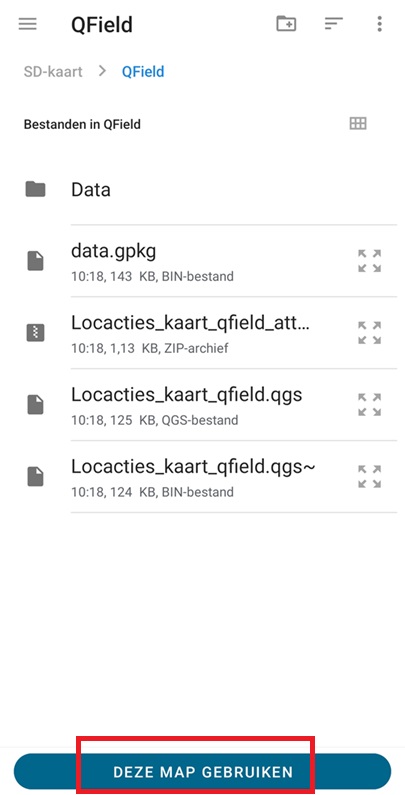Open the sort options icon
Viewport: 405px width, 795px height.
tap(334, 23)
